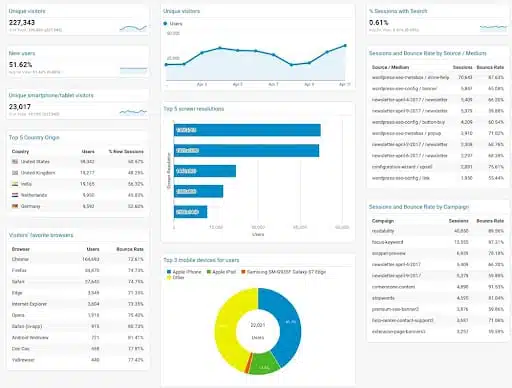Click the 51.62% new users value

20,65
